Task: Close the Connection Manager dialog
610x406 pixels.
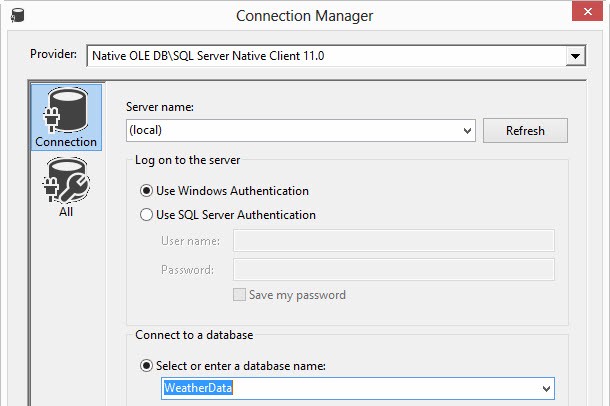Action: pyautogui.click(x=588, y=14)
